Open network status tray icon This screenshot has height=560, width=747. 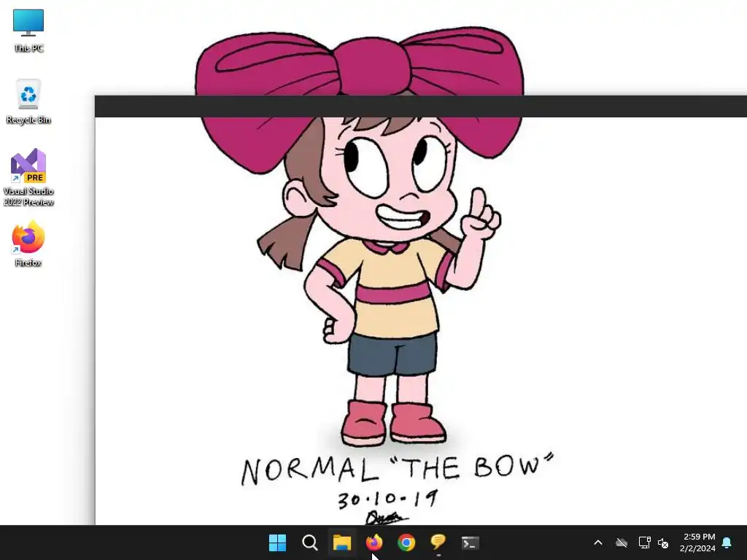[644, 542]
